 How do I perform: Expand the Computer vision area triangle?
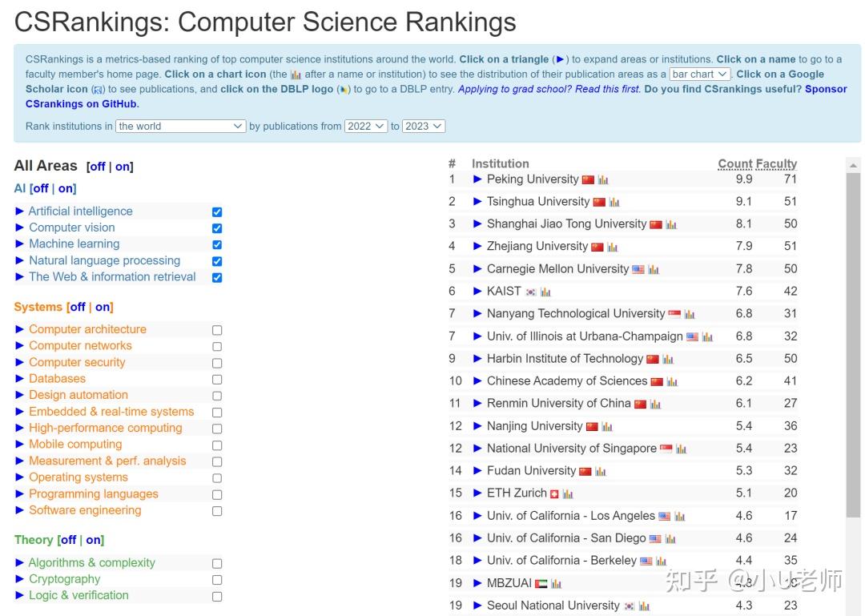click(x=19, y=227)
